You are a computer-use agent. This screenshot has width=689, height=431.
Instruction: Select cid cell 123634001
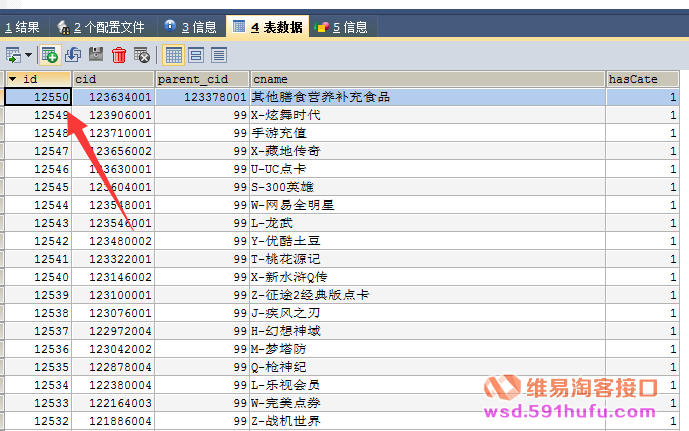point(113,97)
